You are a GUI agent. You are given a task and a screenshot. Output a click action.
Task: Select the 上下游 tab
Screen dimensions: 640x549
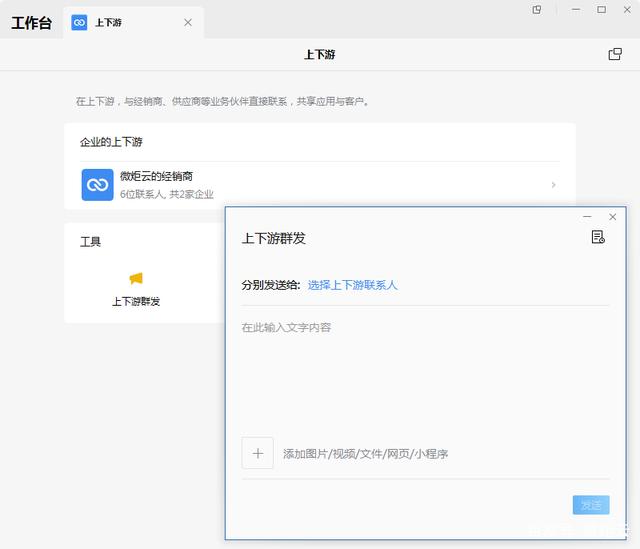coord(133,22)
